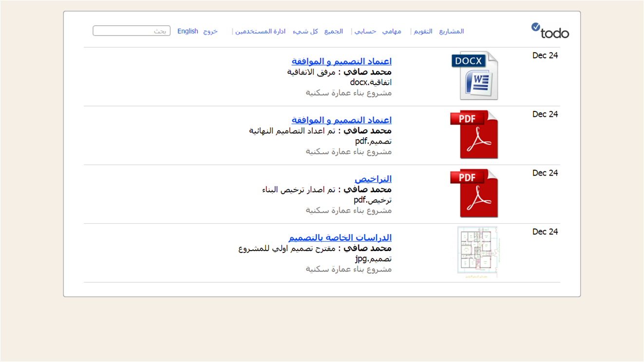Open اعتماد التصميم title above اتفاقية.docx
This screenshot has width=644, height=362.
341,61
